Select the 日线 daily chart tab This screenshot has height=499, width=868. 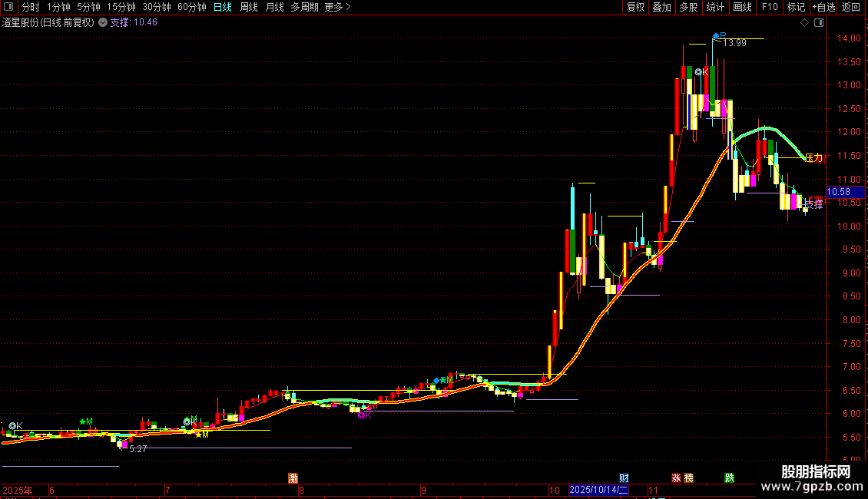point(223,7)
